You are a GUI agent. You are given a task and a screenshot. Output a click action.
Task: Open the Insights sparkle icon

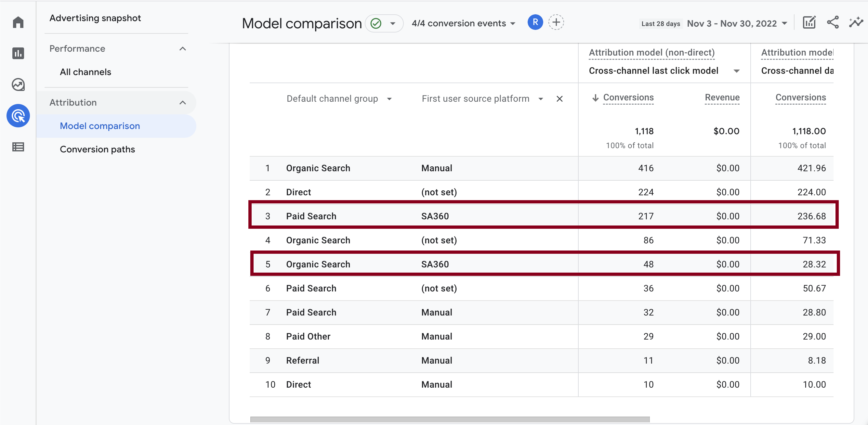856,22
